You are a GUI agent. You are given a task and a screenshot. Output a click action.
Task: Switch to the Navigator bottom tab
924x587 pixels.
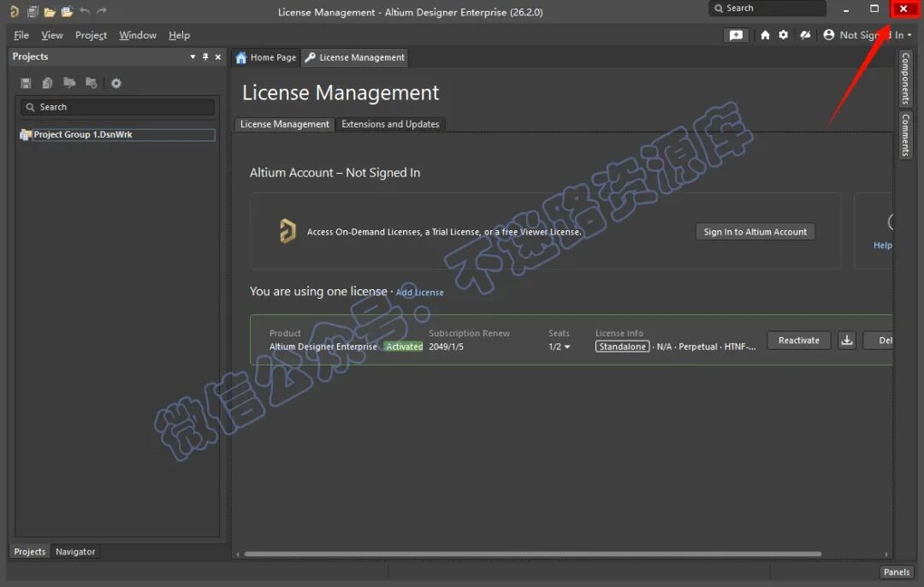pos(75,552)
